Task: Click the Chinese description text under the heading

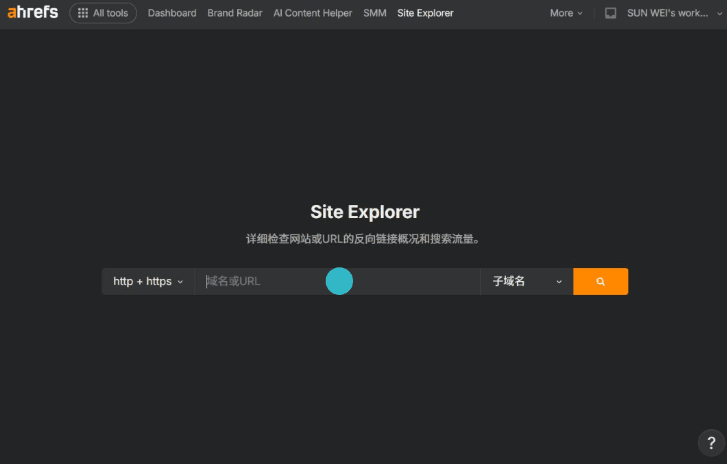Action: coord(364,240)
